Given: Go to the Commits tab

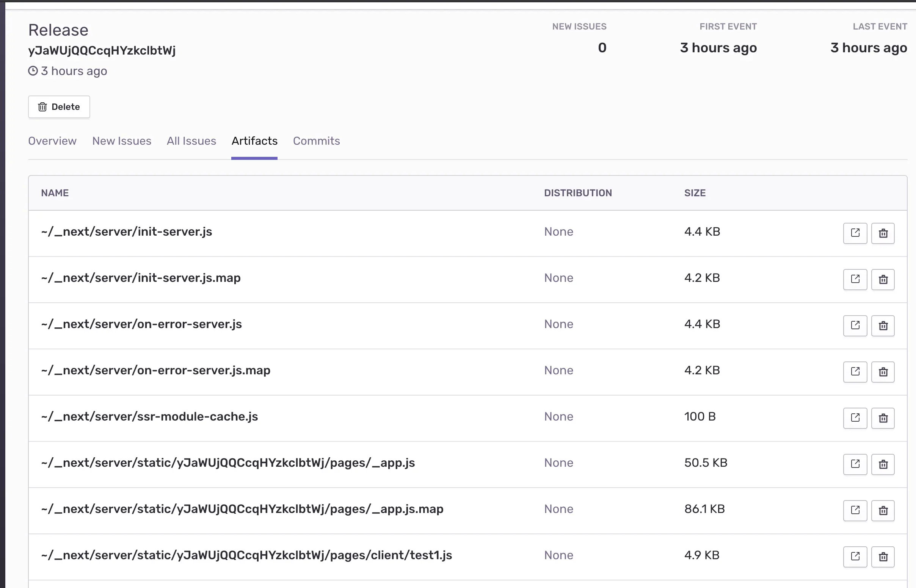Looking at the screenshot, I should 316,141.
